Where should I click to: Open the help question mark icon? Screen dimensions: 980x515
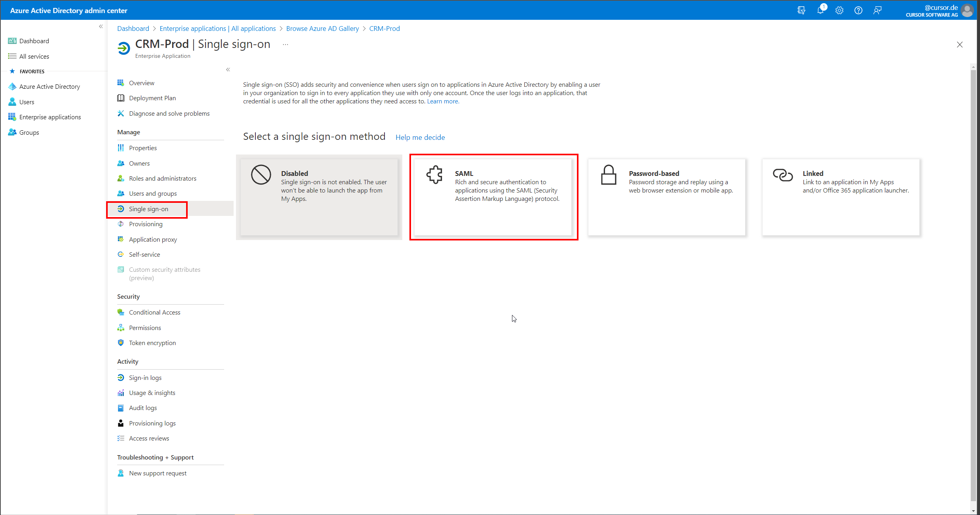[x=858, y=10]
